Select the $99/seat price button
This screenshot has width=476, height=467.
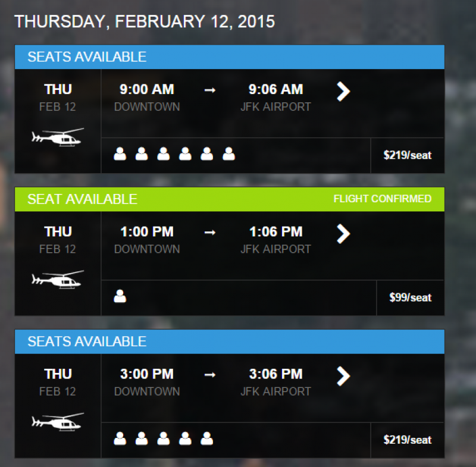click(x=411, y=297)
